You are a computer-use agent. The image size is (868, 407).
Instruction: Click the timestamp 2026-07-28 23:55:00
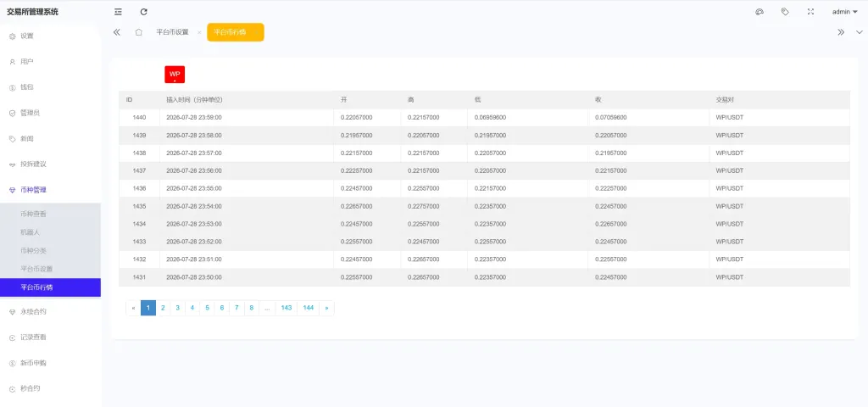click(x=194, y=188)
